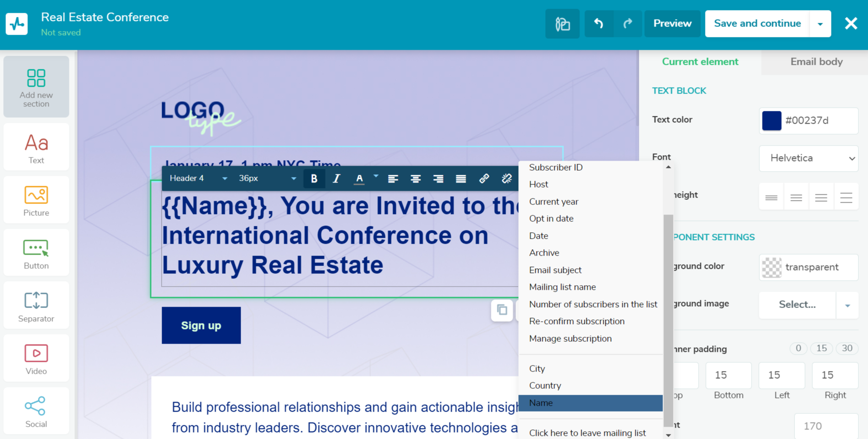Add a Social element to the email
868x439 pixels.
(x=36, y=410)
